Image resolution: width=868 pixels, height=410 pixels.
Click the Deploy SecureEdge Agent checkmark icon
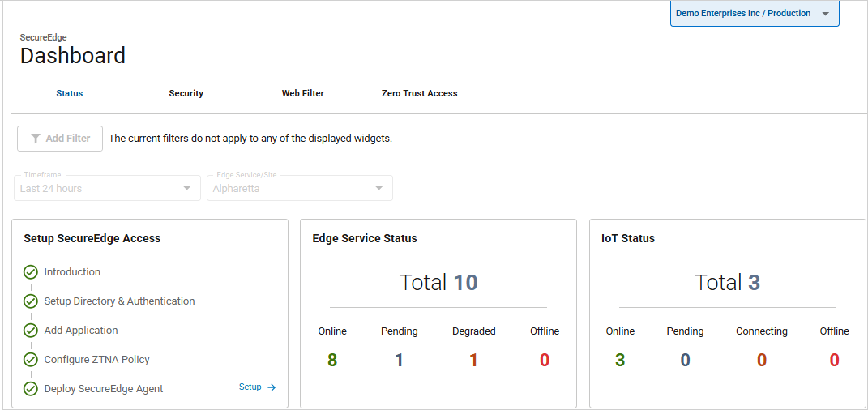31,389
